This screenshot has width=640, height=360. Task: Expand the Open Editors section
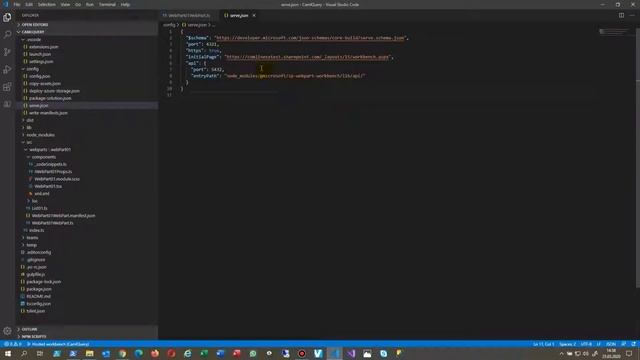point(87,24)
